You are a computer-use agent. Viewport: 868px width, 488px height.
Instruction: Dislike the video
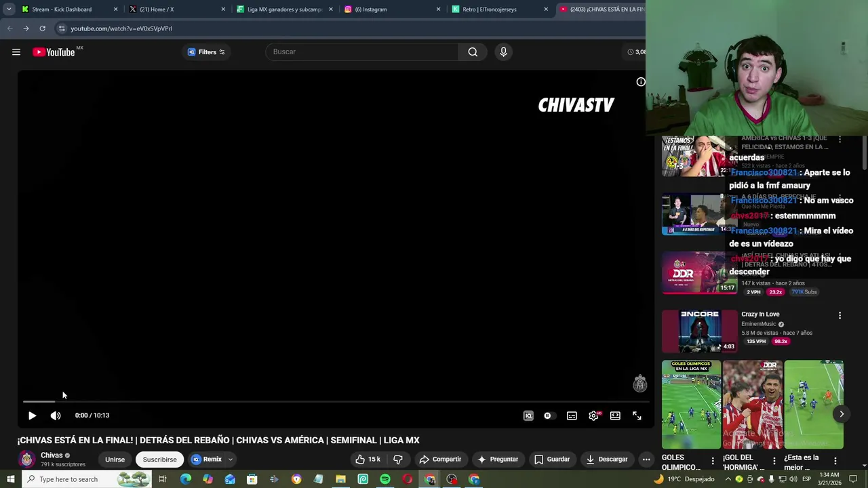tap(398, 460)
